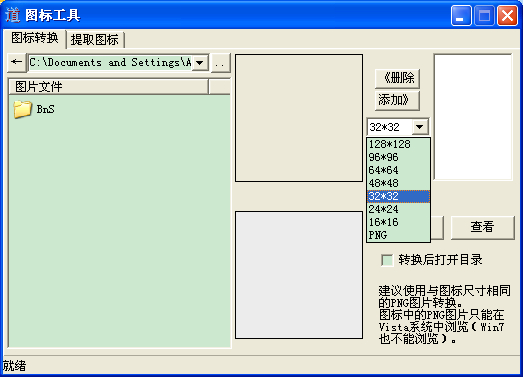The image size is (523, 377).
Task: Click the '..' parent directory button
Action: click(x=220, y=63)
